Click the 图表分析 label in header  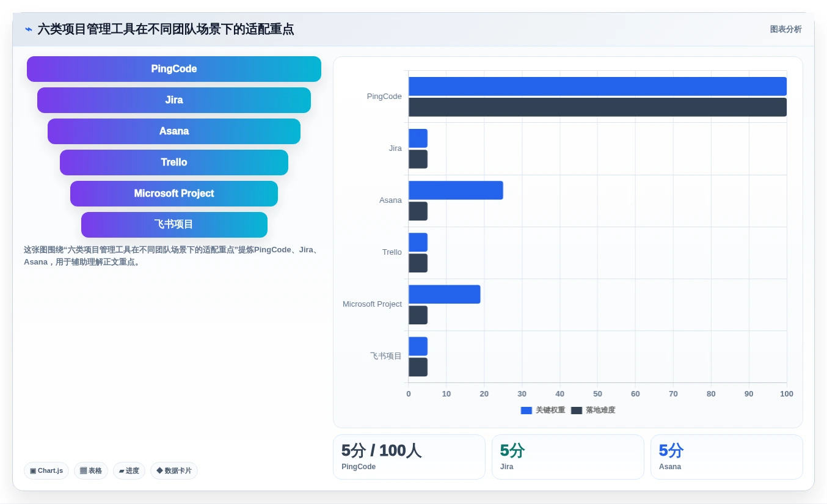coord(785,29)
